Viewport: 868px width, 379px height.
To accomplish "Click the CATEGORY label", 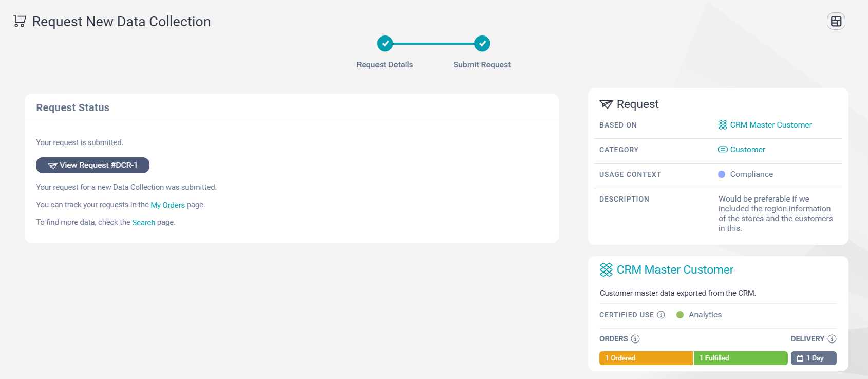I will pyautogui.click(x=619, y=150).
